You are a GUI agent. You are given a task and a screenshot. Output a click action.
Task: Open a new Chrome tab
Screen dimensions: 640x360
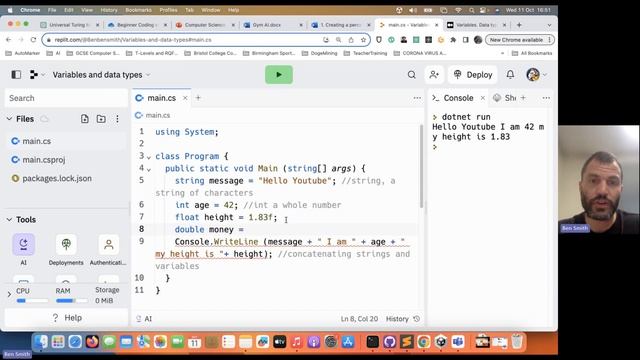click(x=519, y=25)
